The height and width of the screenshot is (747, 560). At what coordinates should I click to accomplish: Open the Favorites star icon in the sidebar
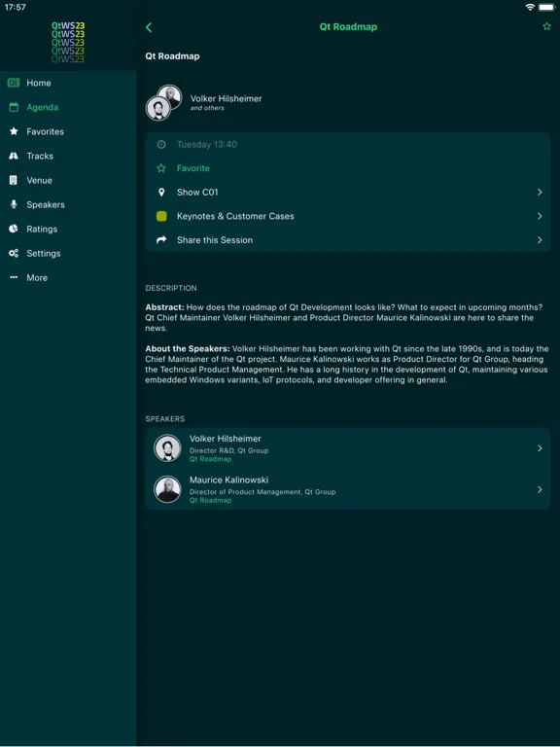point(14,131)
